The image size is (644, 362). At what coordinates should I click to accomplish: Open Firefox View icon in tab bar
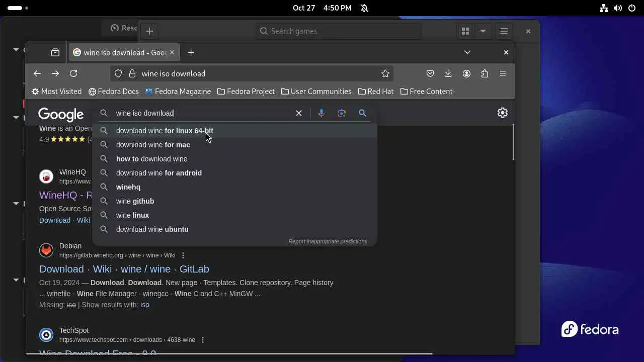pyautogui.click(x=55, y=52)
